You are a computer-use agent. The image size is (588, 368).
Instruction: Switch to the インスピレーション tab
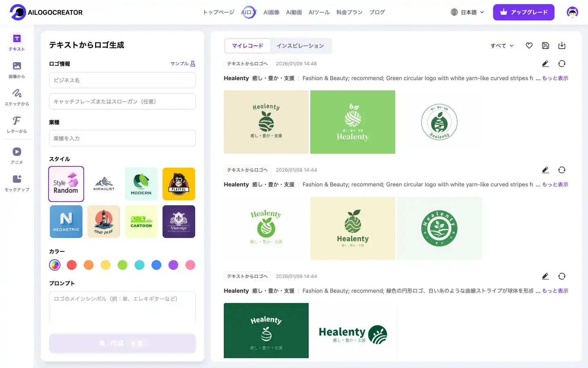(x=300, y=46)
